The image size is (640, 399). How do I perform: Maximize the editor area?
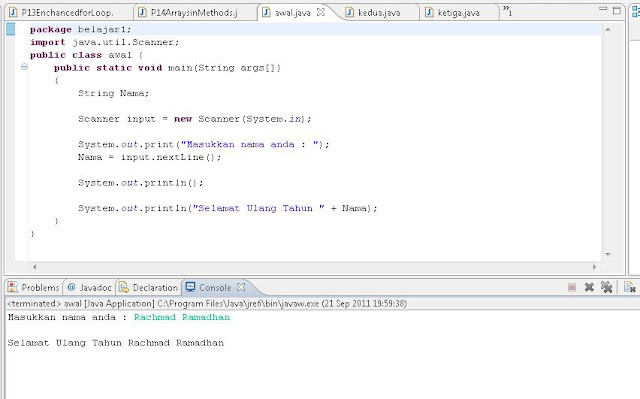(617, 11)
